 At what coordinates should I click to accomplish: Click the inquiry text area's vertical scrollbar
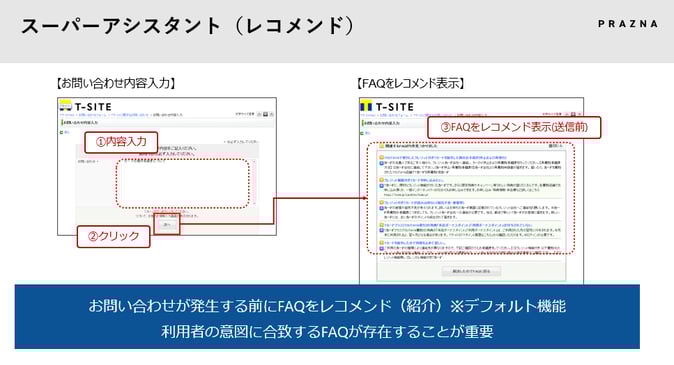click(x=254, y=182)
